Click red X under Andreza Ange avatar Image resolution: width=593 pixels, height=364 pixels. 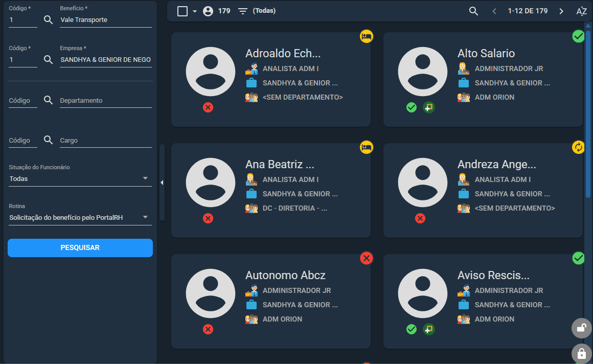(420, 218)
